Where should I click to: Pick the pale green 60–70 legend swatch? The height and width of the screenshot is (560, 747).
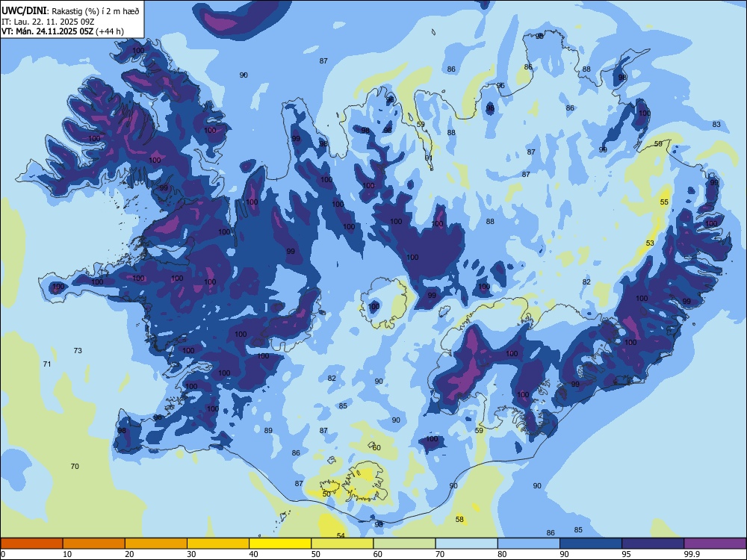click(x=404, y=544)
